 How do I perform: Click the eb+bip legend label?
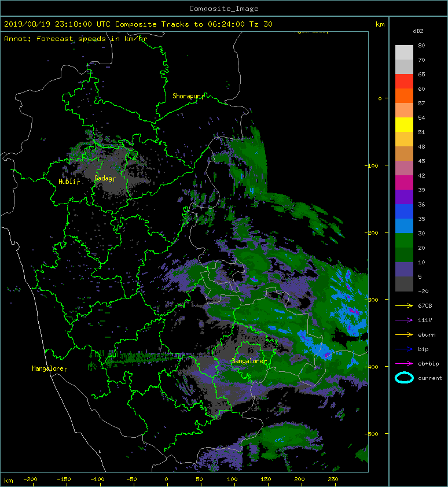[428, 363]
